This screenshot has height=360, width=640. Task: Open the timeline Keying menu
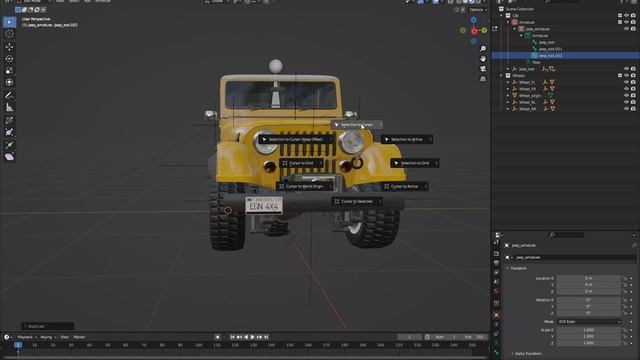[48, 337]
